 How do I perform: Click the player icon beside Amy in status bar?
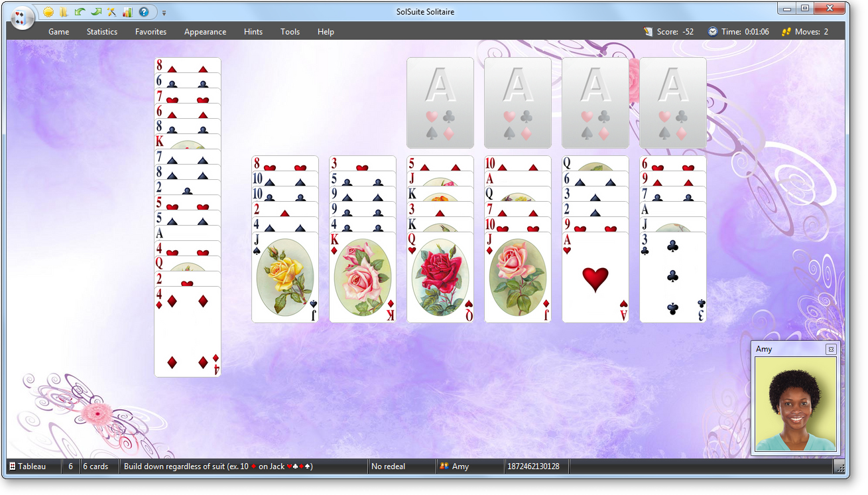pyautogui.click(x=444, y=466)
